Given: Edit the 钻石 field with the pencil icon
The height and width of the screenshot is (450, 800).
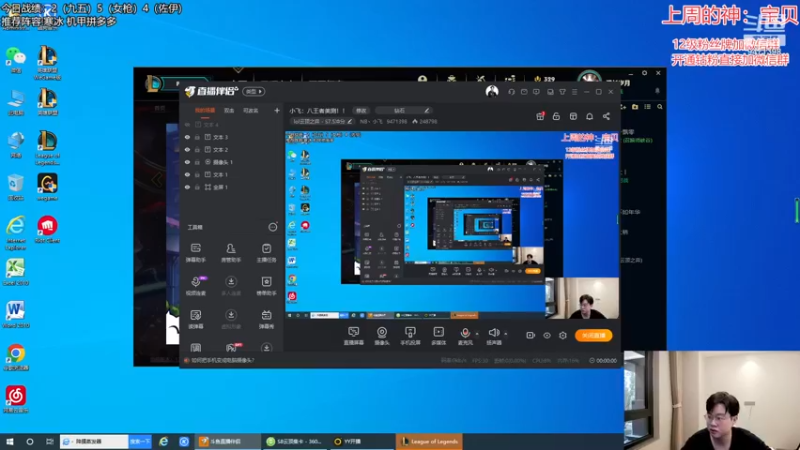Looking at the screenshot, I should tap(427, 110).
